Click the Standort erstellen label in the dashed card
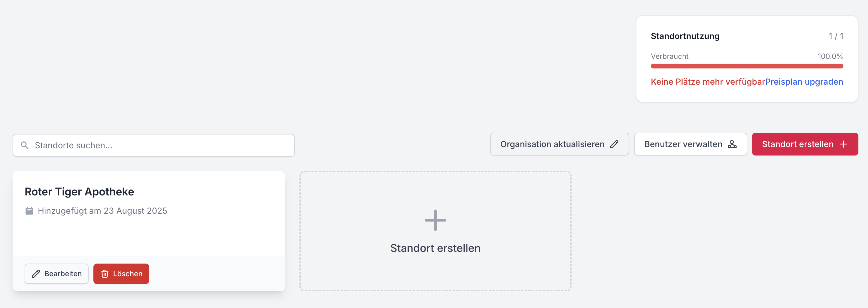Viewport: 868px width, 308px height. [x=435, y=248]
